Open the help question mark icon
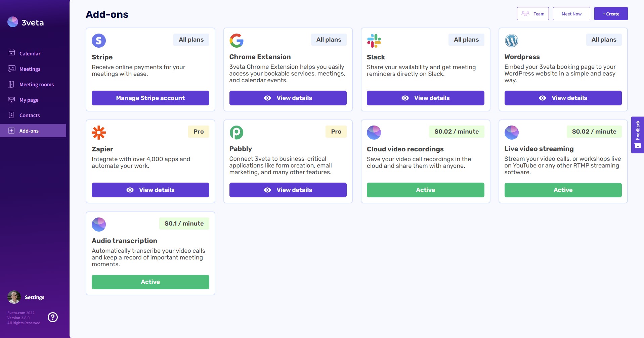This screenshot has height=338, width=644. click(53, 317)
